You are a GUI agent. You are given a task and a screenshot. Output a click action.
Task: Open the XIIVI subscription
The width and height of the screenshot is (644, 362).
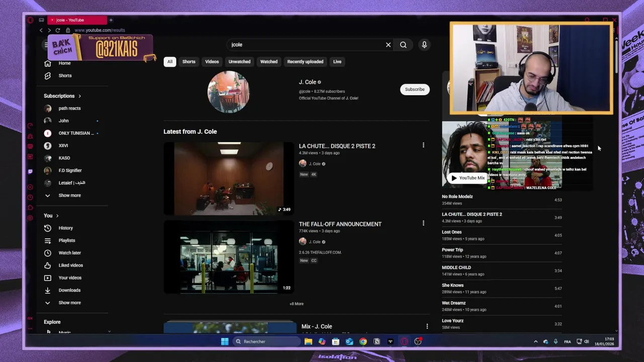(63, 145)
